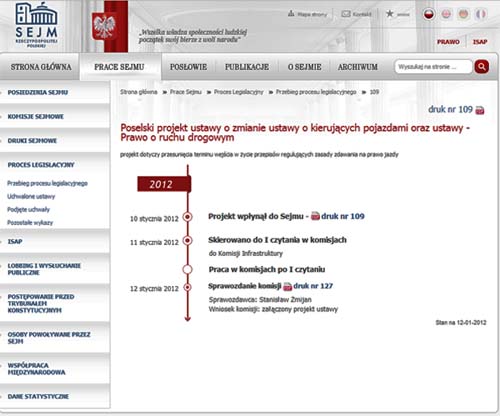The width and height of the screenshot is (500, 416).
Task: Click the site map icon in header
Action: [x=291, y=13]
